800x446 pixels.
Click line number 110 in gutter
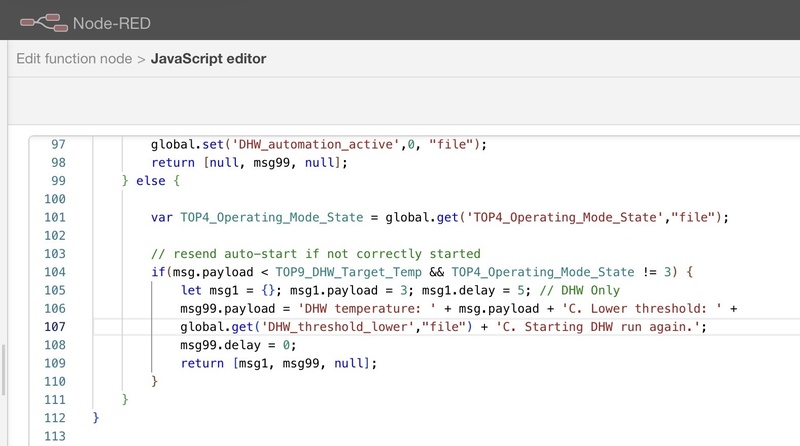coord(55,382)
